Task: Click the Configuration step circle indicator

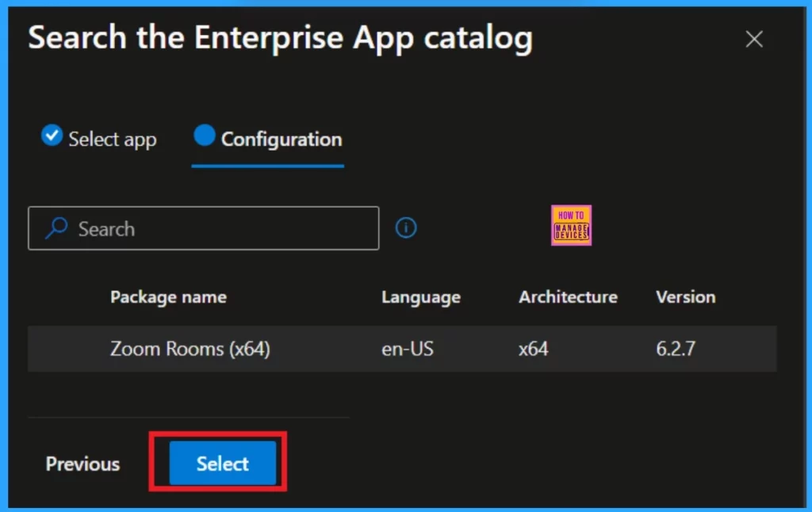Action: 205,135
